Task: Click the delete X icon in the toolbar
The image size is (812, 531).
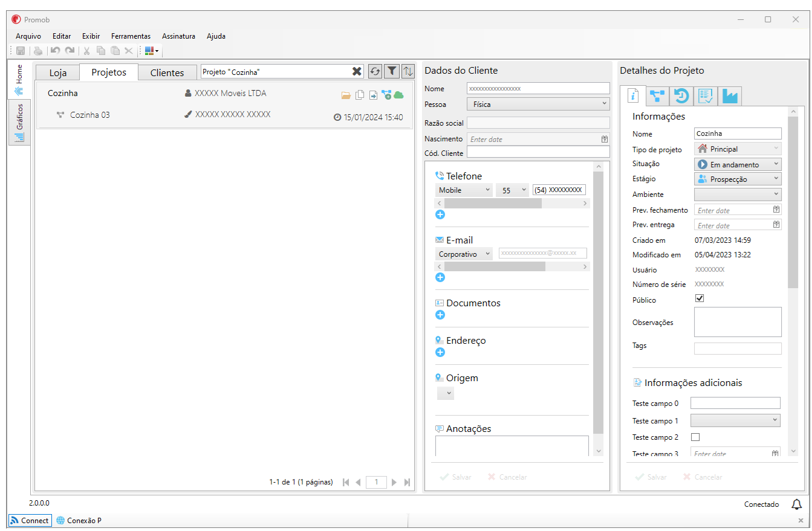Action: 129,51
